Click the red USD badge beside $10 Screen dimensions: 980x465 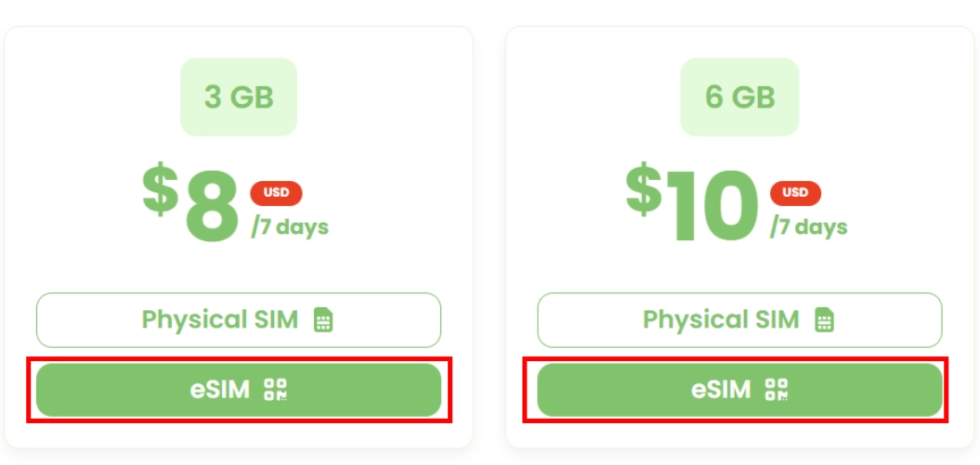tap(795, 193)
